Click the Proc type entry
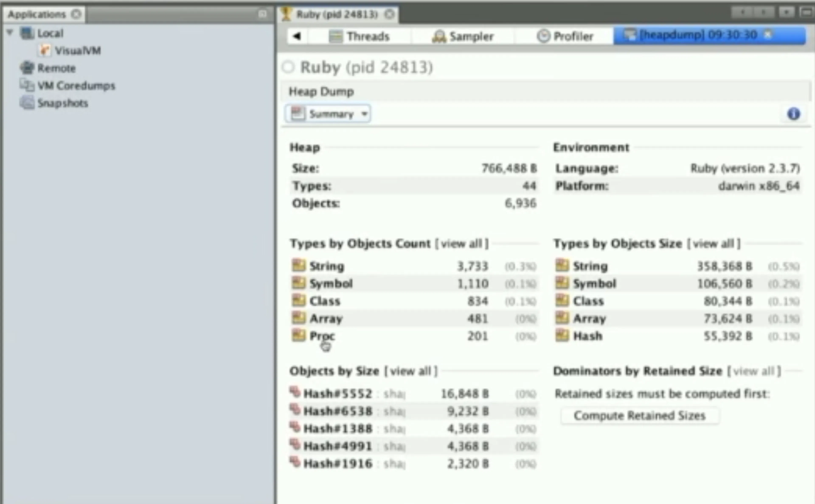Screen dimensions: 815x504 point(322,336)
